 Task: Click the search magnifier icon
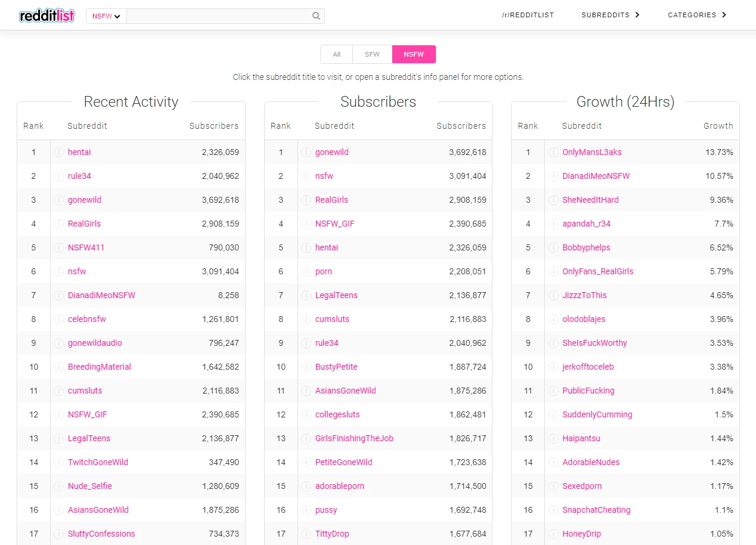(x=316, y=16)
